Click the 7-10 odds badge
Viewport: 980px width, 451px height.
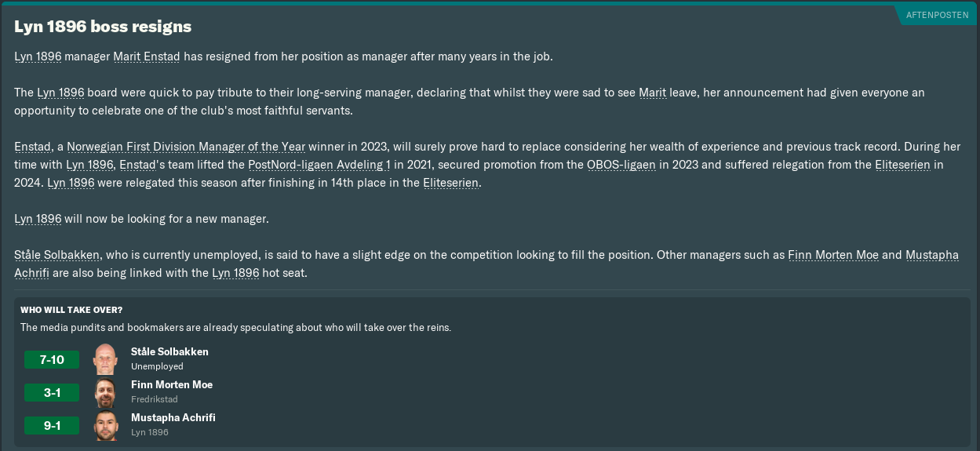[x=52, y=360]
